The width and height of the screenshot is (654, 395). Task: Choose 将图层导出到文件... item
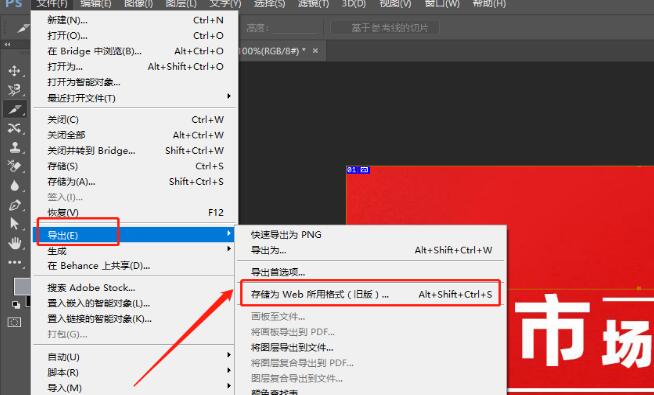371,347
